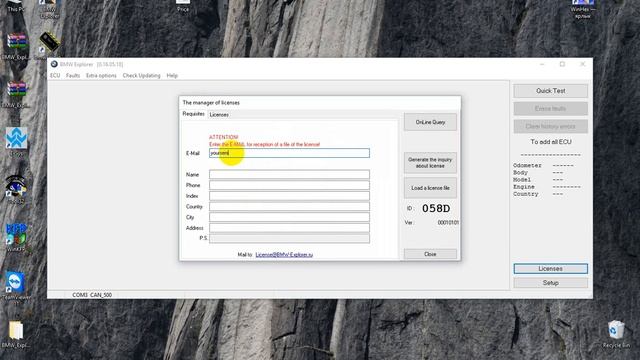Focus the Phone input field
The height and width of the screenshot is (360, 640).
click(x=289, y=185)
